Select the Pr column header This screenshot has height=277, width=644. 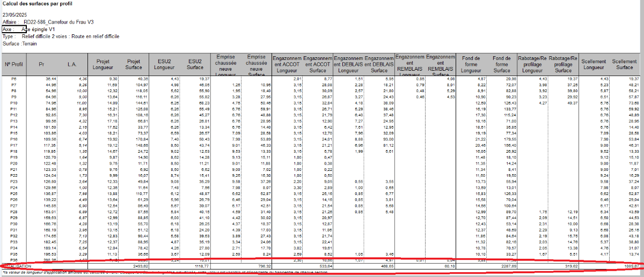click(41, 64)
